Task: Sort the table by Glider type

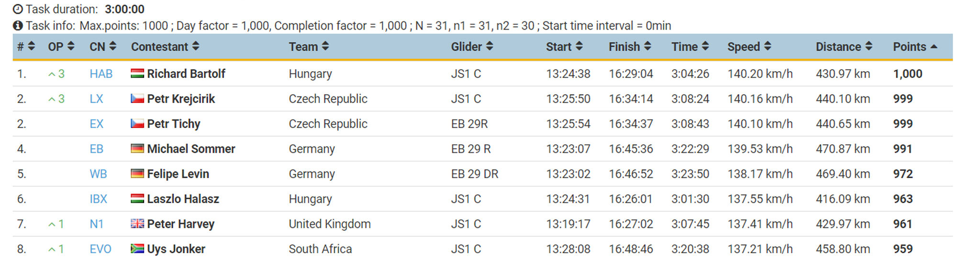Action: click(x=471, y=47)
